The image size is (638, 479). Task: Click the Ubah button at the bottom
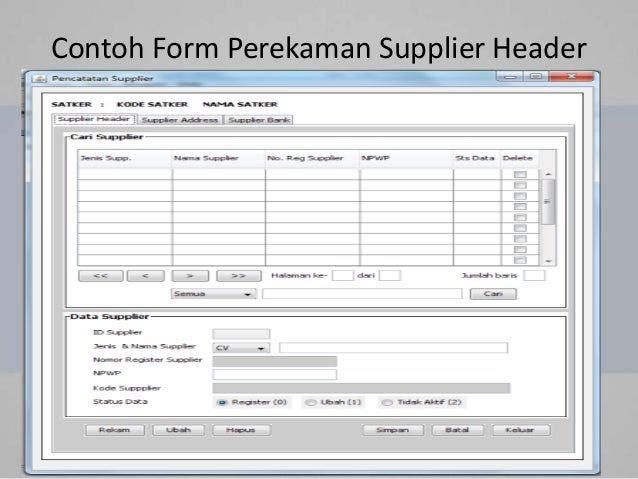click(178, 430)
